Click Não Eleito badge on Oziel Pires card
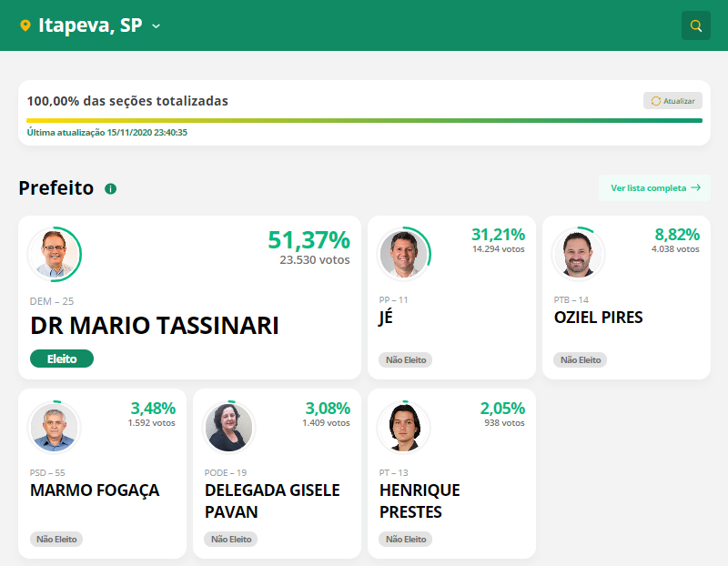728x566 pixels. point(580,359)
